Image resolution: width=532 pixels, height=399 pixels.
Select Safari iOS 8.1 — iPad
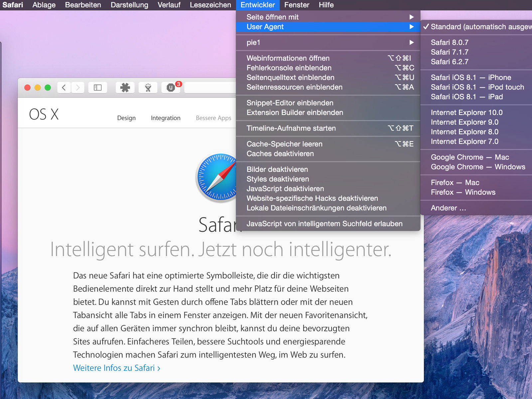tap(476, 97)
